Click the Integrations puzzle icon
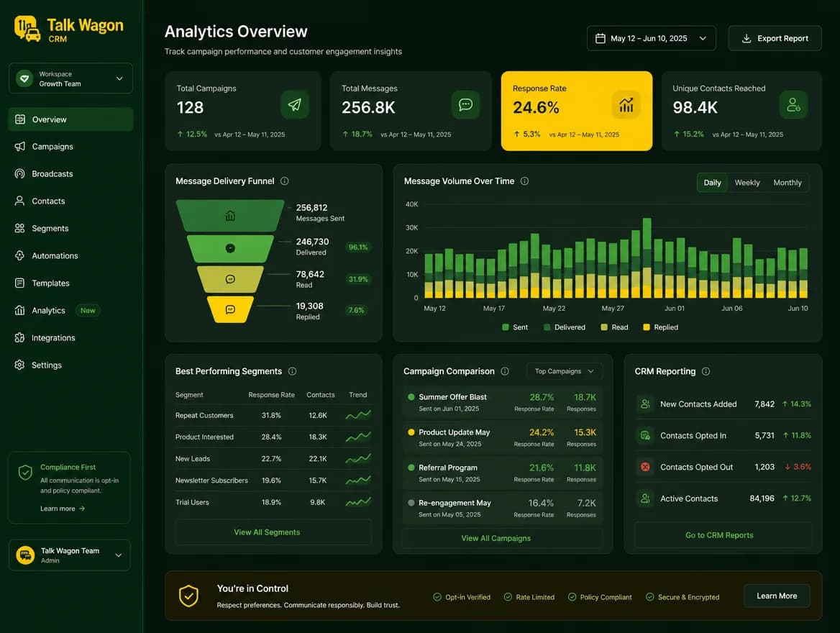 point(20,337)
